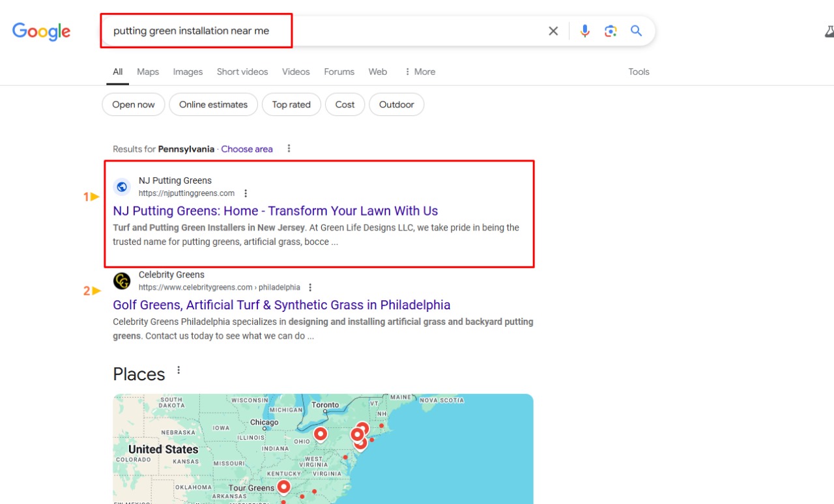Click the https://njputtinggreens.com URL text

point(186,193)
